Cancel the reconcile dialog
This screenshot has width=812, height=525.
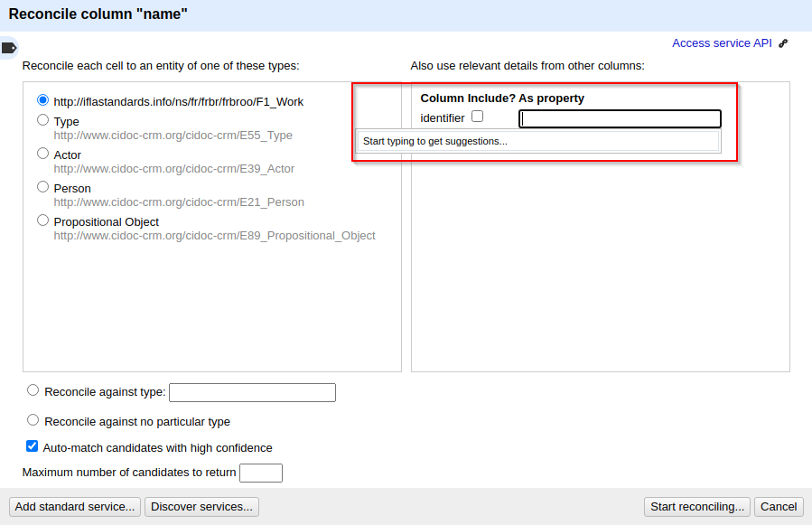[778, 506]
